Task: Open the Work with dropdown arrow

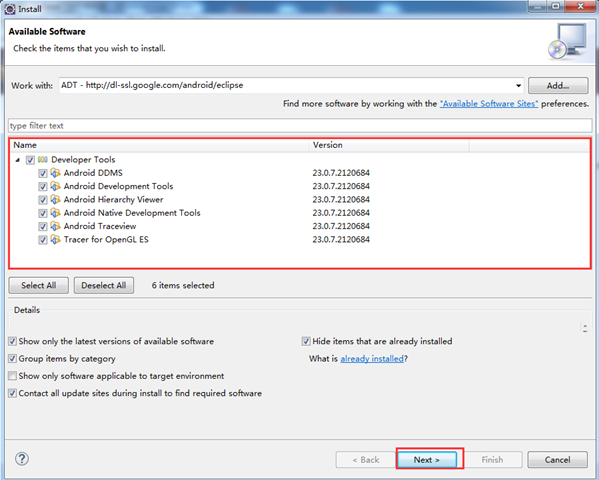Action: [518, 86]
